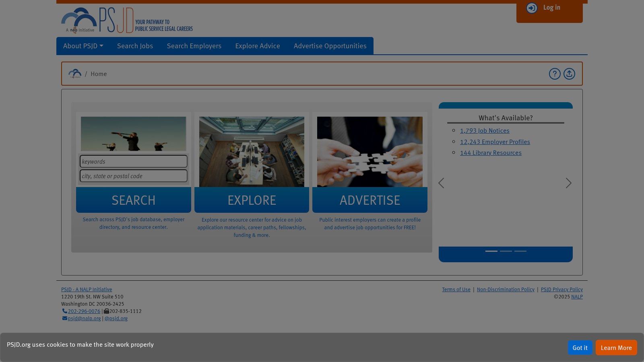
Task: Click the Log in arrow icon
Action: point(532,8)
